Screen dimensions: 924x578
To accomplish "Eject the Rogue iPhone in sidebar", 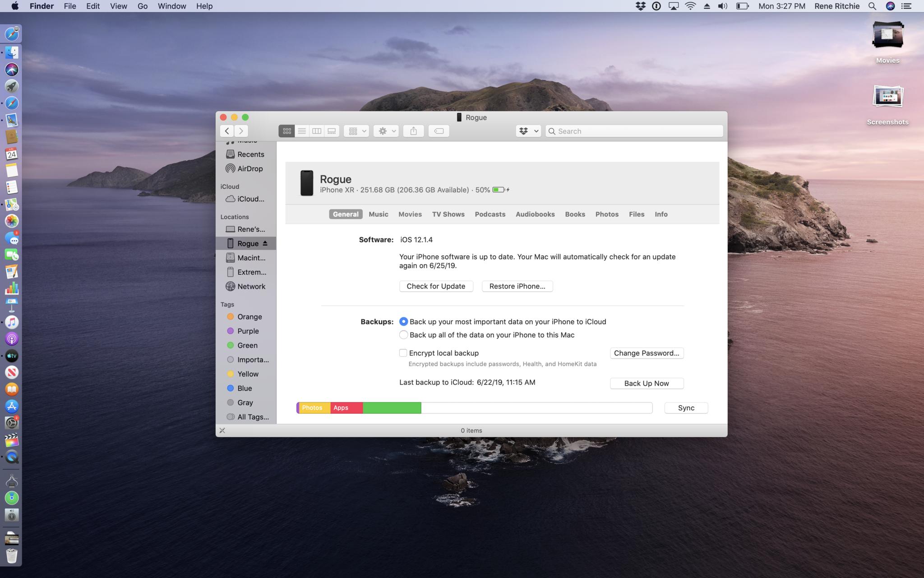I will [265, 243].
